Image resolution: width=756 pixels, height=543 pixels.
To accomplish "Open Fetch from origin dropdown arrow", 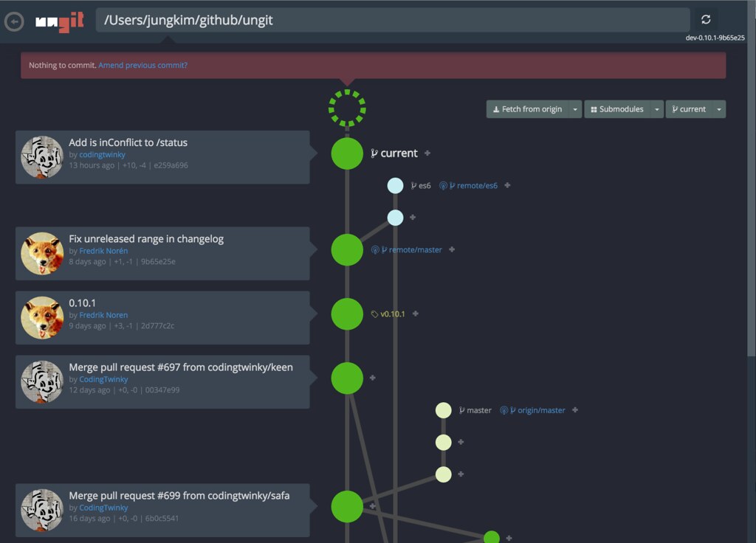I will click(x=575, y=109).
